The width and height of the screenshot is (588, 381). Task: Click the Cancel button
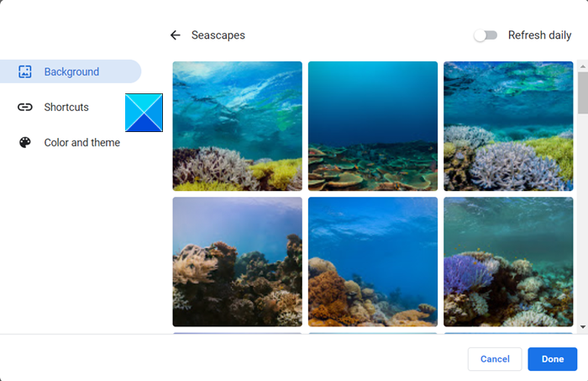point(495,359)
